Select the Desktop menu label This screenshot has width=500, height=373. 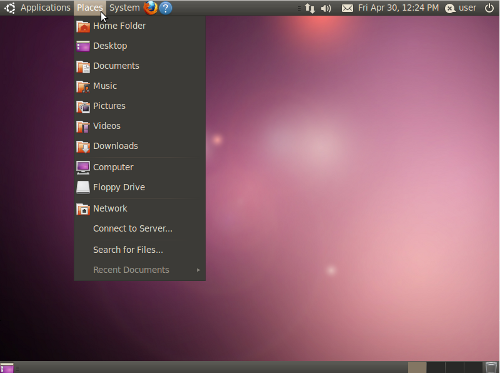click(x=110, y=46)
